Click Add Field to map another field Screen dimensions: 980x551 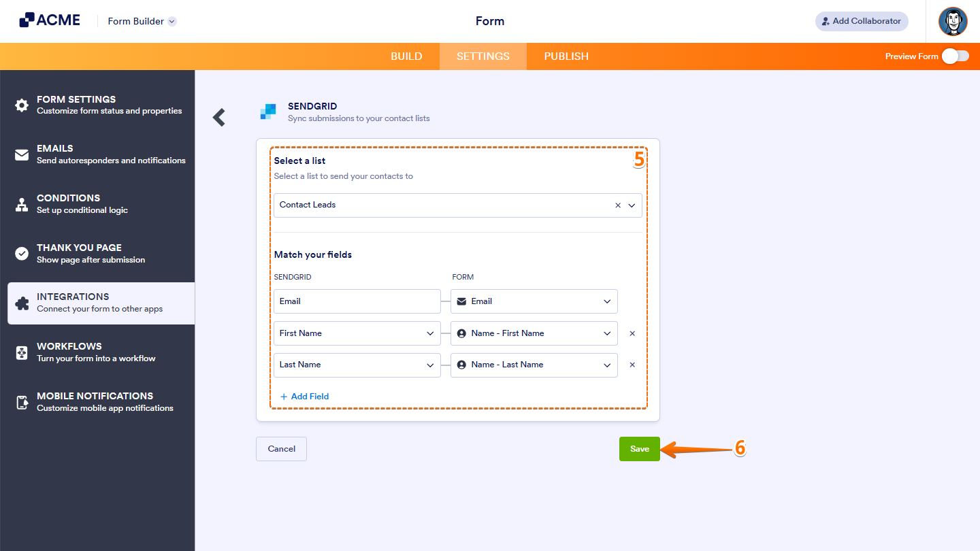coord(305,396)
